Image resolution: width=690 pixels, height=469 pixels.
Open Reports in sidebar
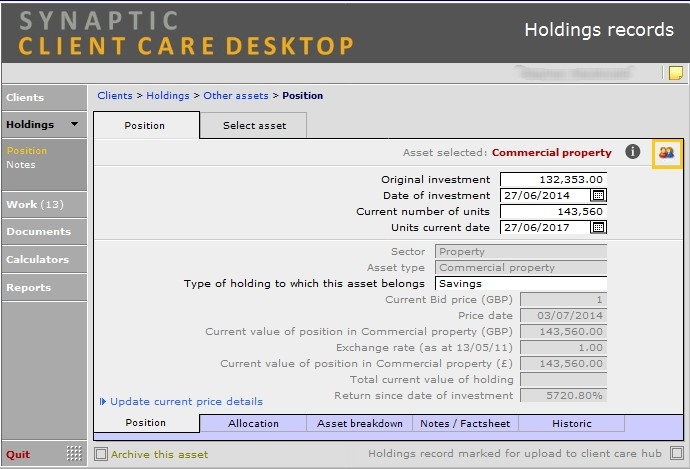44,287
